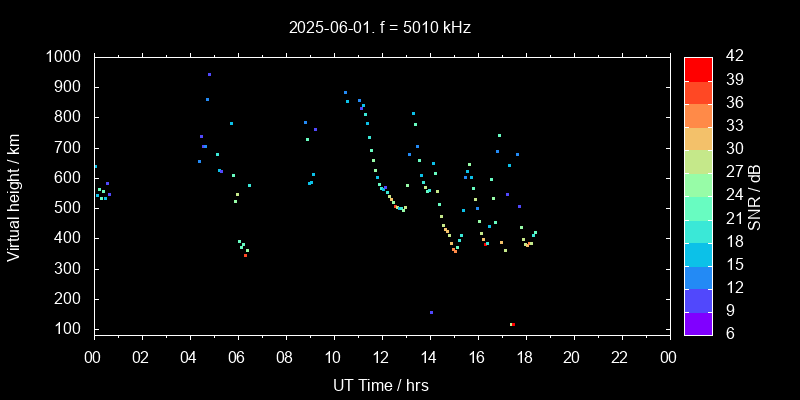800x400 pixels.
Task: Select the yellow-green 27–30 dB colorbar band
Action: coord(698,160)
